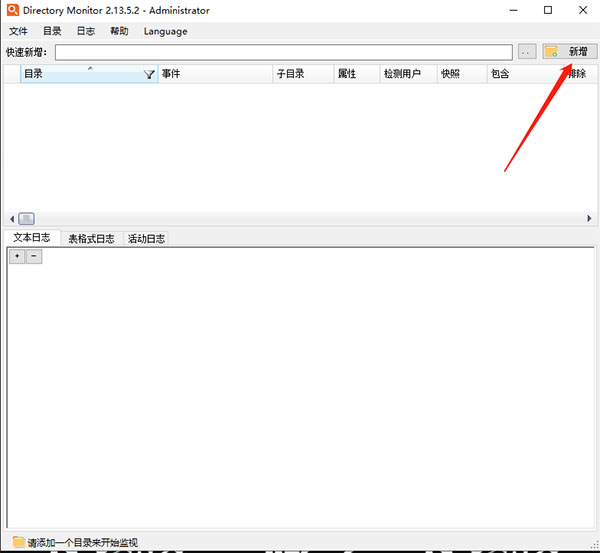Screen dimensions: 600x553
Task: Click the folder icon in status bar
Action: coord(18,542)
